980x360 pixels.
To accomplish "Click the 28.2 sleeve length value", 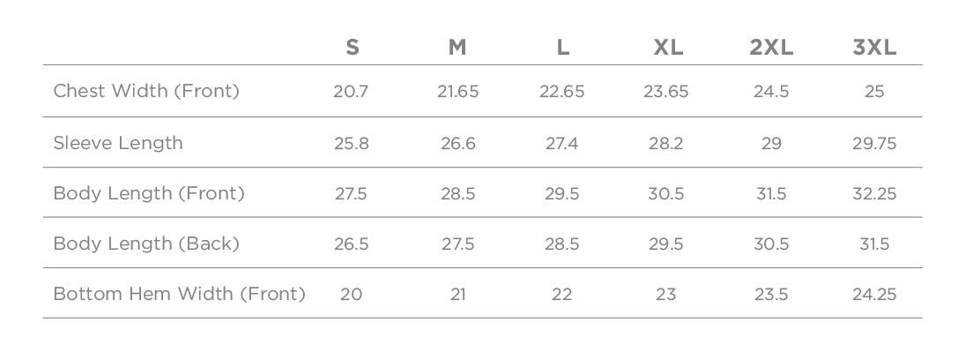I will pos(665,143).
